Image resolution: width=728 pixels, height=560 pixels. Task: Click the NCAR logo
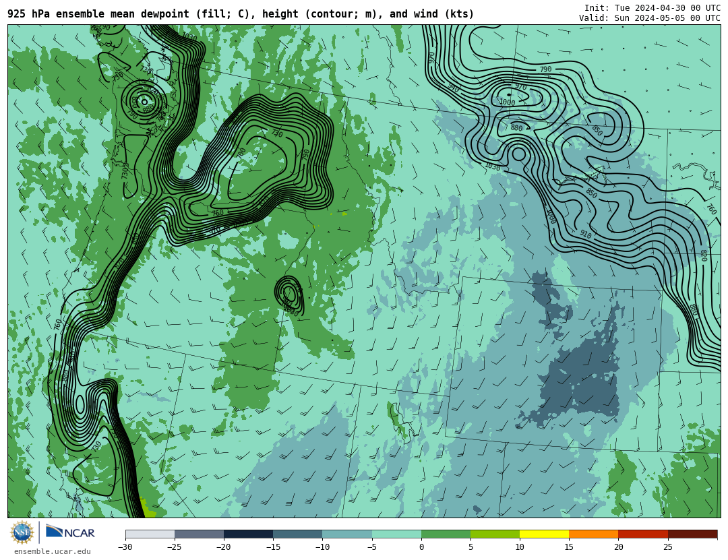pyautogui.click(x=70, y=532)
